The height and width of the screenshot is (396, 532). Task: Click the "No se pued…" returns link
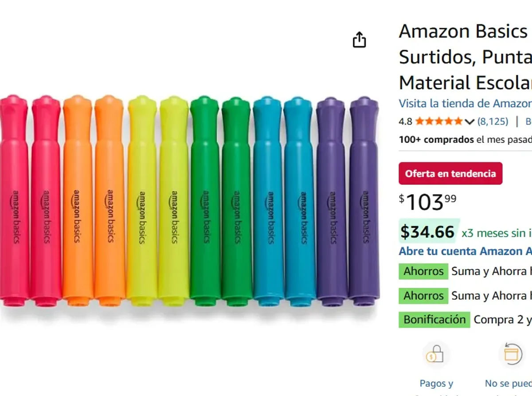pos(508,384)
